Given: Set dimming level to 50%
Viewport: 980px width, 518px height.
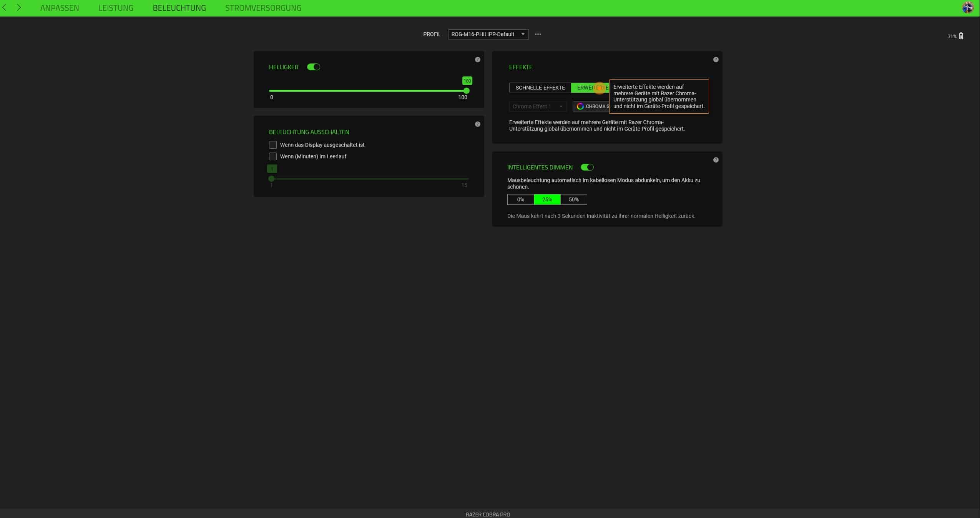Looking at the screenshot, I should coord(573,199).
